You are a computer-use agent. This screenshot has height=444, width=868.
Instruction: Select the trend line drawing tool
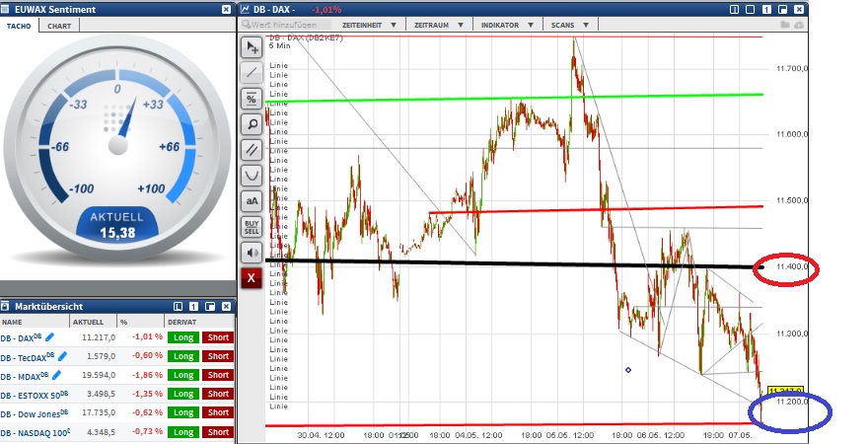(252, 72)
